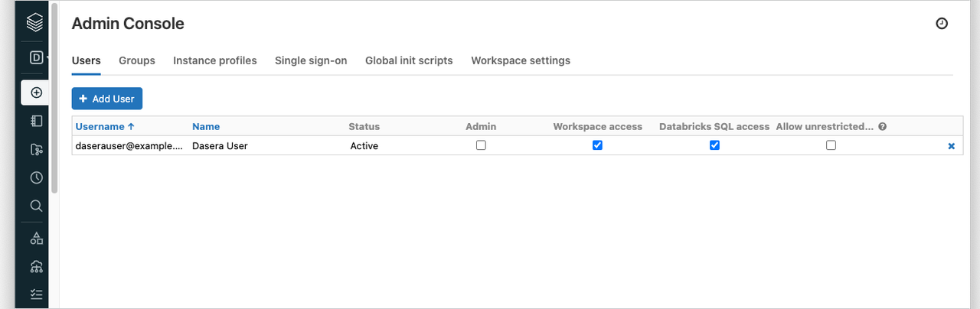Toggle Workspace access checkbox for Dasera User
Viewport: 980px width, 309px height.
click(x=598, y=145)
